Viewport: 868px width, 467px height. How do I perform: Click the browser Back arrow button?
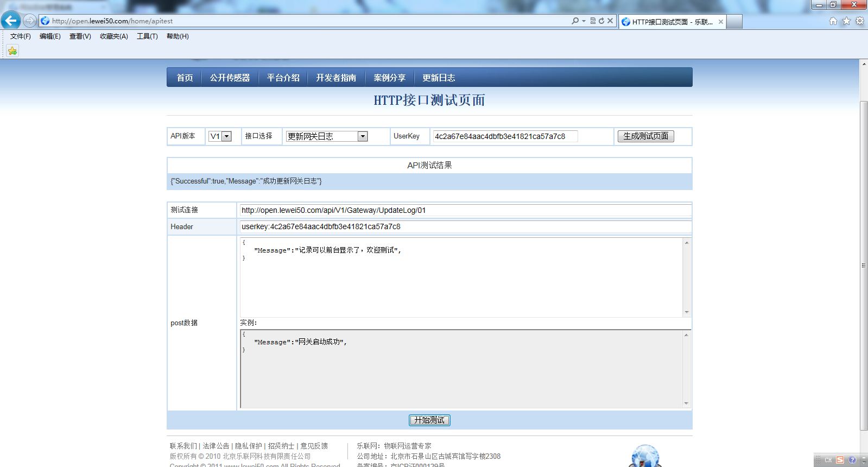point(11,21)
